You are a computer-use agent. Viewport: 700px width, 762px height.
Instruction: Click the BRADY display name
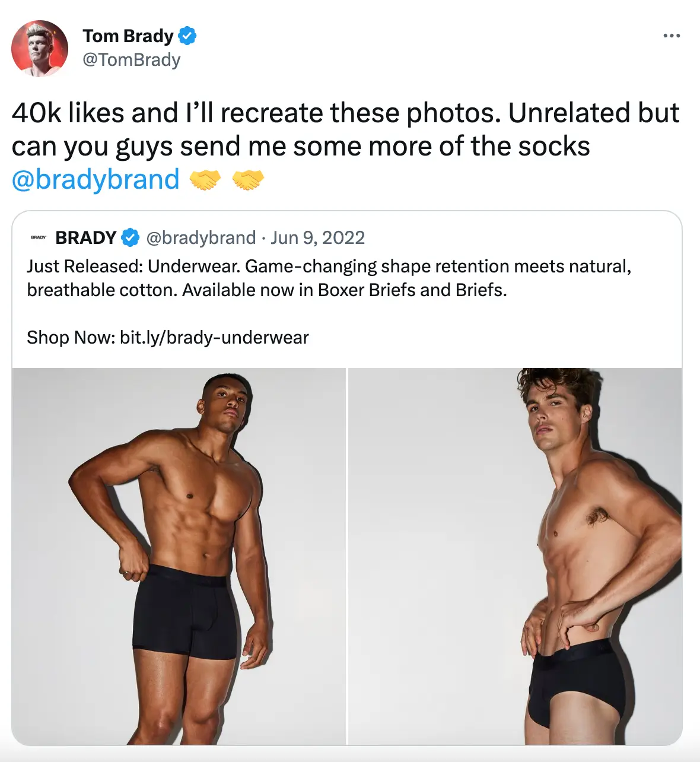[x=85, y=237]
